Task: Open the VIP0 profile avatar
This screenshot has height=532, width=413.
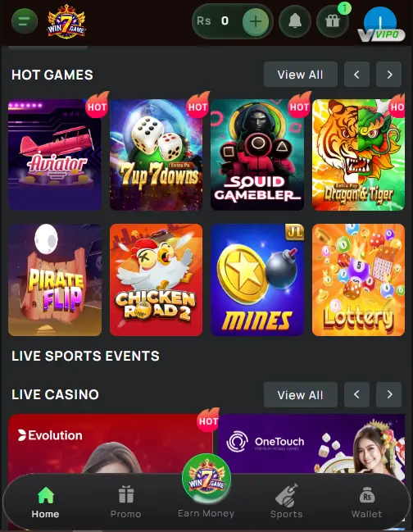Action: (x=380, y=25)
